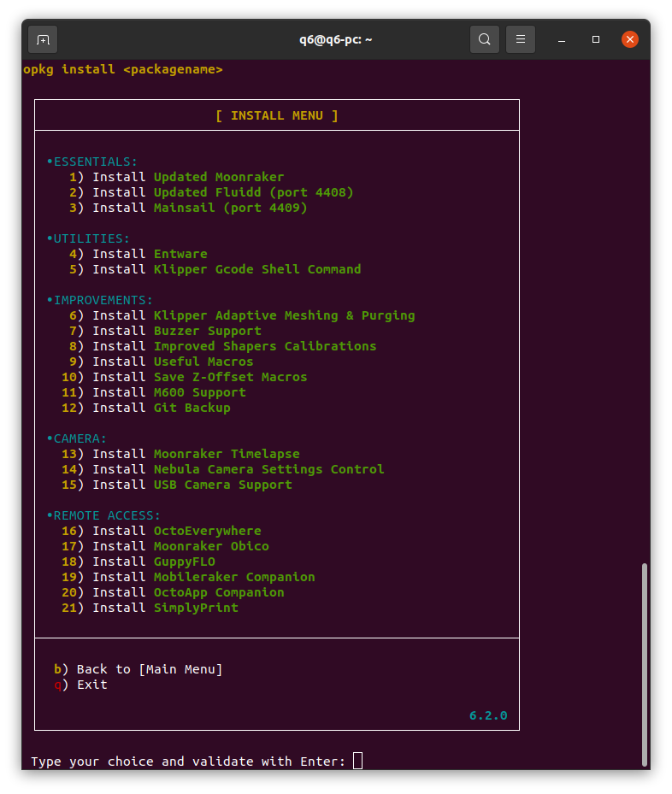This screenshot has height=794, width=672.
Task: Click 'OctoEverywhere' entry
Action: (208, 532)
